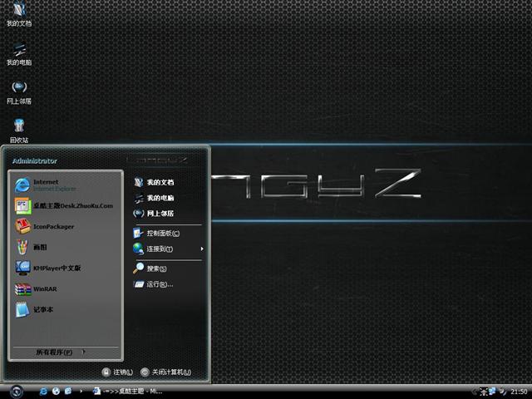This screenshot has height=399, width=532.
Task: Click the Administrator user name header
Action: pos(35,161)
